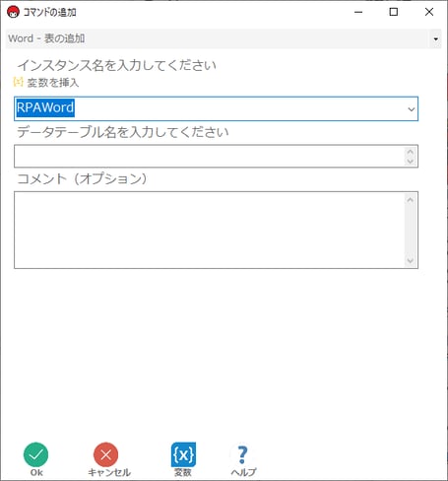Viewport: 448px width, 481px height.
Task: Expand the RPAWord instance name dropdown
Action: click(x=411, y=108)
